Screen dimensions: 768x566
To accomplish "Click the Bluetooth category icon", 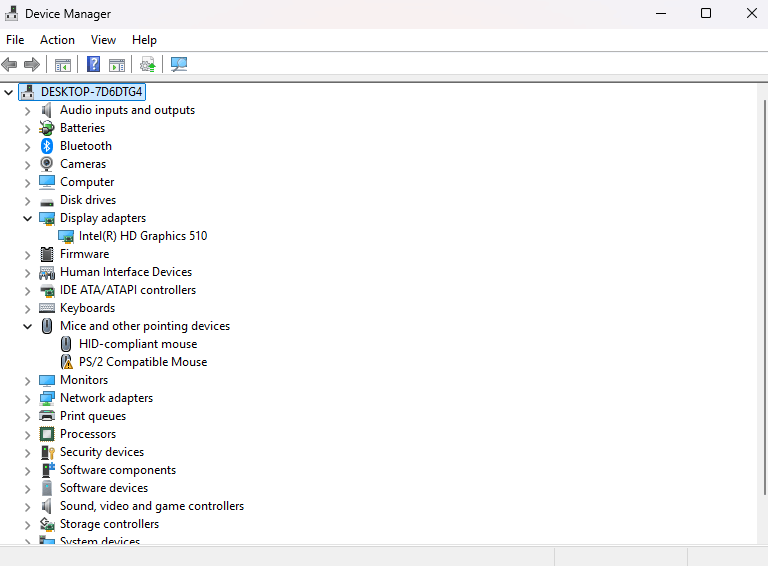I will pyautogui.click(x=47, y=146).
